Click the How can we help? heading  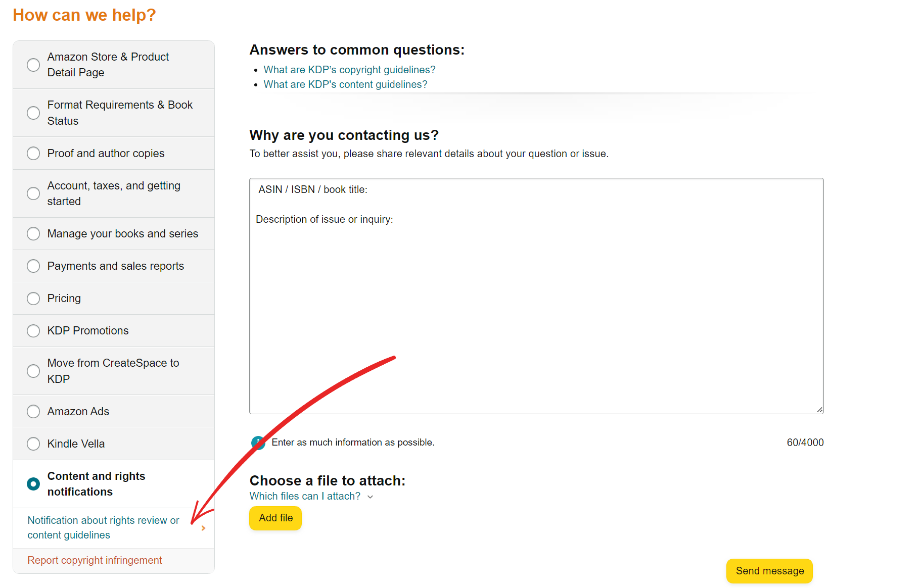point(84,15)
